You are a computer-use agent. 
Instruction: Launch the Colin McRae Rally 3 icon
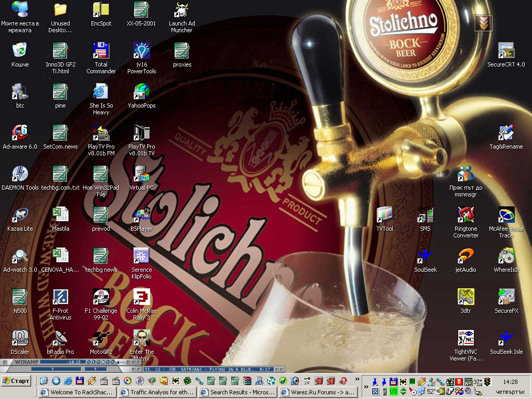141,297
